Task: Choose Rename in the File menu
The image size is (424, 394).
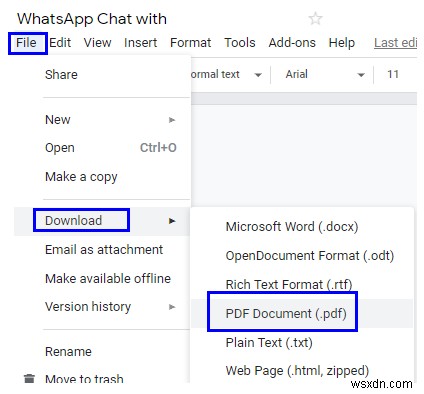Action: pos(102,351)
